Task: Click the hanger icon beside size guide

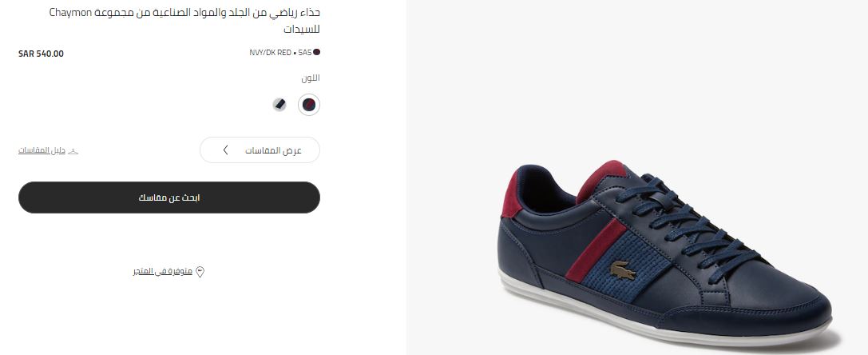Action: [73, 151]
